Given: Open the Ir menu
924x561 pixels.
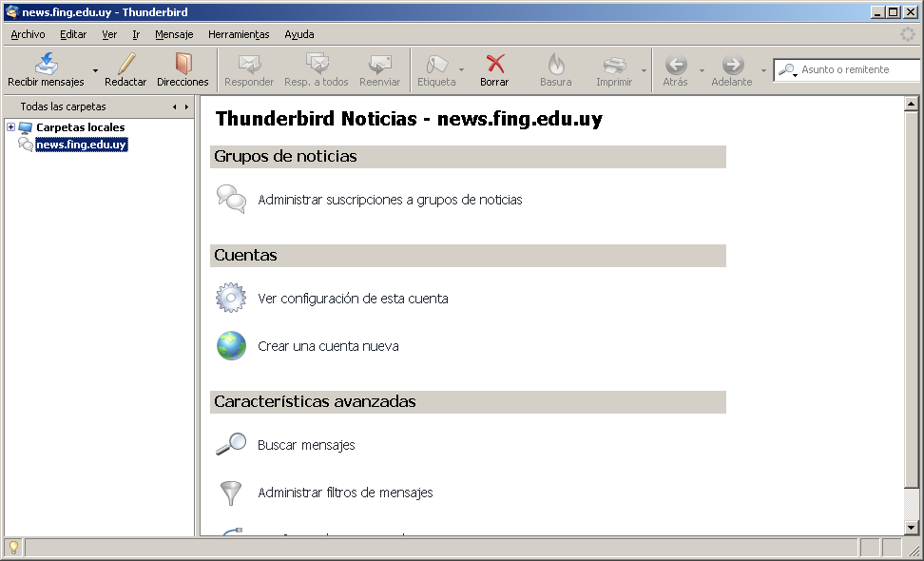Looking at the screenshot, I should click(136, 34).
